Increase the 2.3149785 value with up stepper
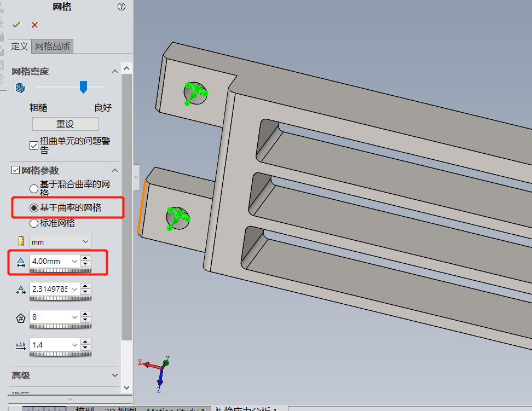Viewport: 532px width, 411px height. click(85, 286)
